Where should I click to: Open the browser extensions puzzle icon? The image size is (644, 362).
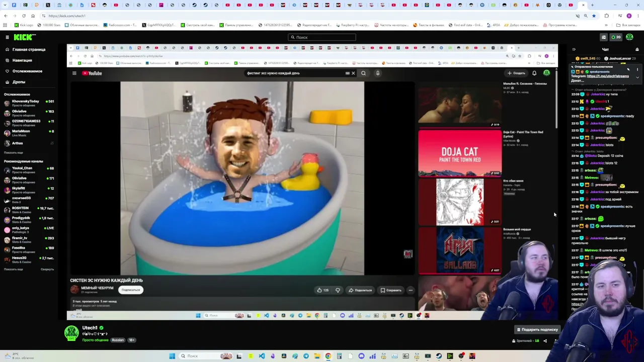click(x=606, y=16)
